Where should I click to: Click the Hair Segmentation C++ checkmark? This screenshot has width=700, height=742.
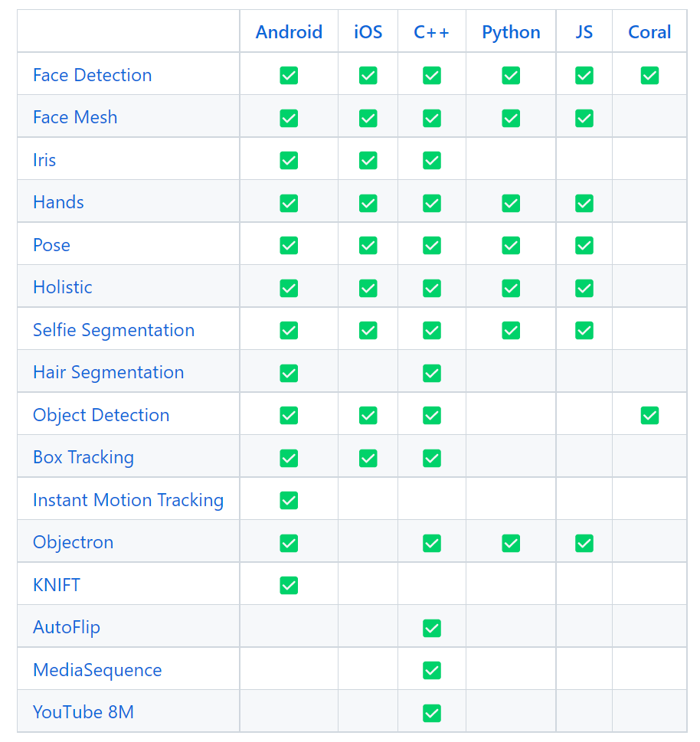432,374
